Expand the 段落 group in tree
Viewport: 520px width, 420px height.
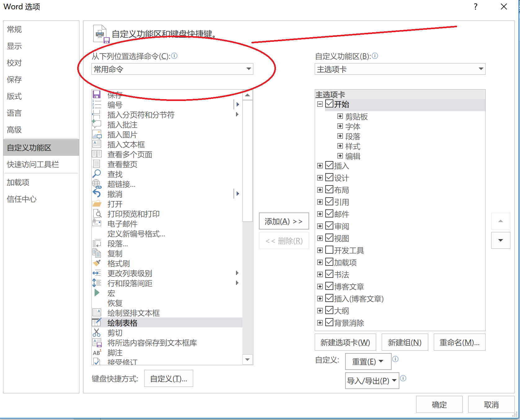tap(340, 136)
